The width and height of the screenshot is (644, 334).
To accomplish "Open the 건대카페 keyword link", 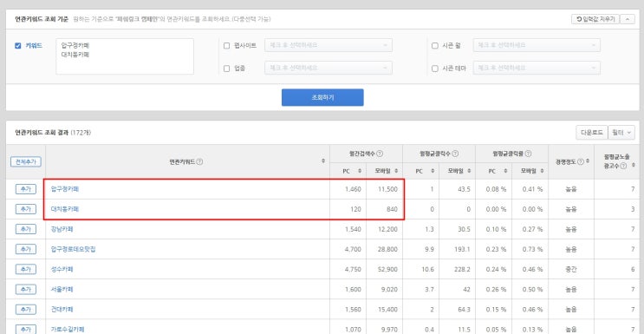I will (x=62, y=309).
